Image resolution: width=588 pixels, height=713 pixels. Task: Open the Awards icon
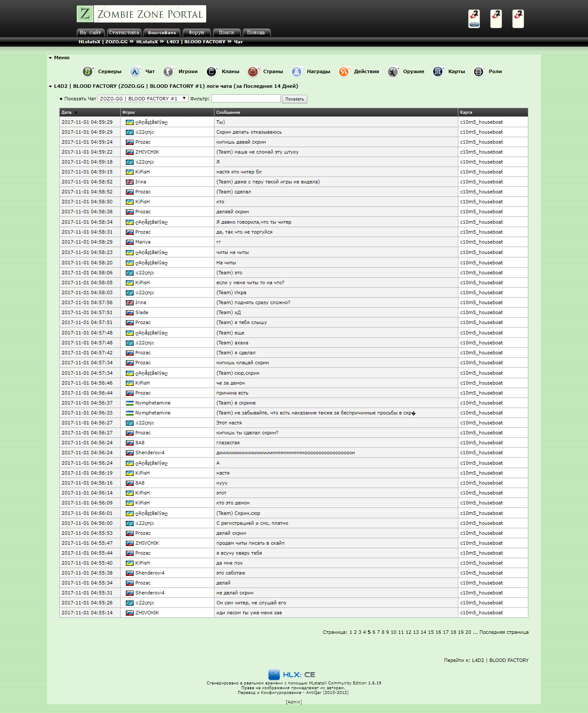pyautogui.click(x=297, y=71)
